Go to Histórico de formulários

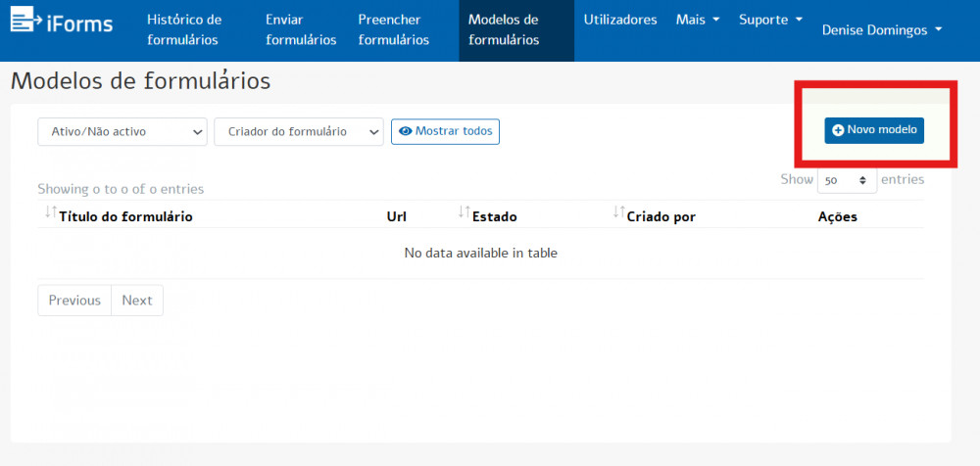184,30
